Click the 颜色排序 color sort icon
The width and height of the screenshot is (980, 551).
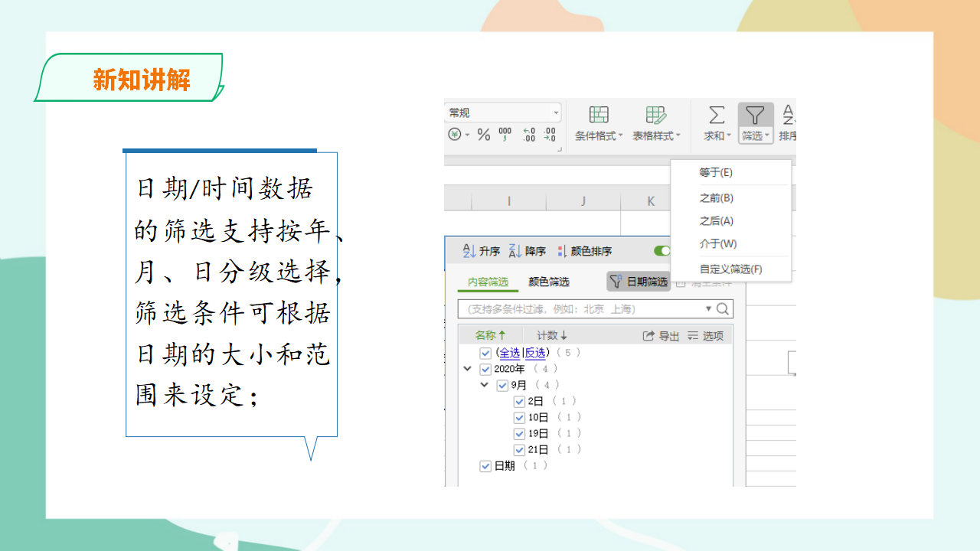(x=562, y=251)
